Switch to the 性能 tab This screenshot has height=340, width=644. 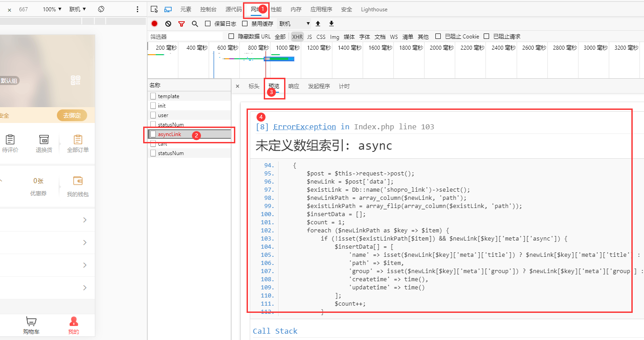click(x=276, y=9)
